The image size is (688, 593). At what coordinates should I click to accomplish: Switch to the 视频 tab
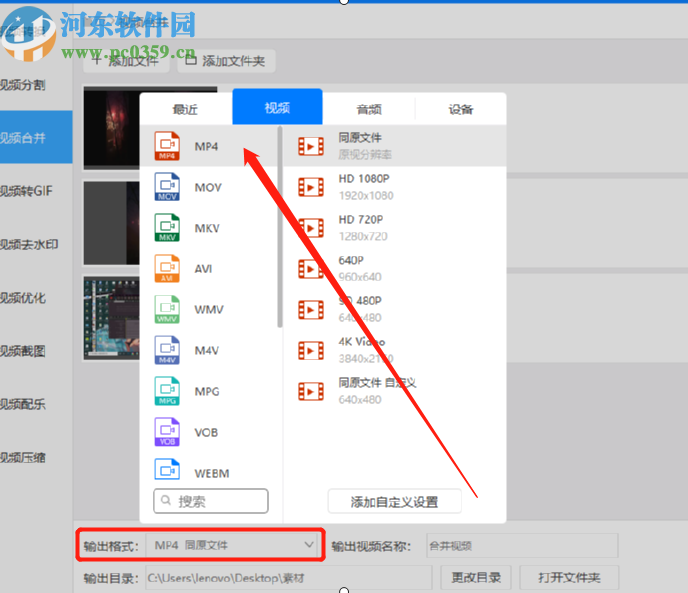(x=277, y=107)
